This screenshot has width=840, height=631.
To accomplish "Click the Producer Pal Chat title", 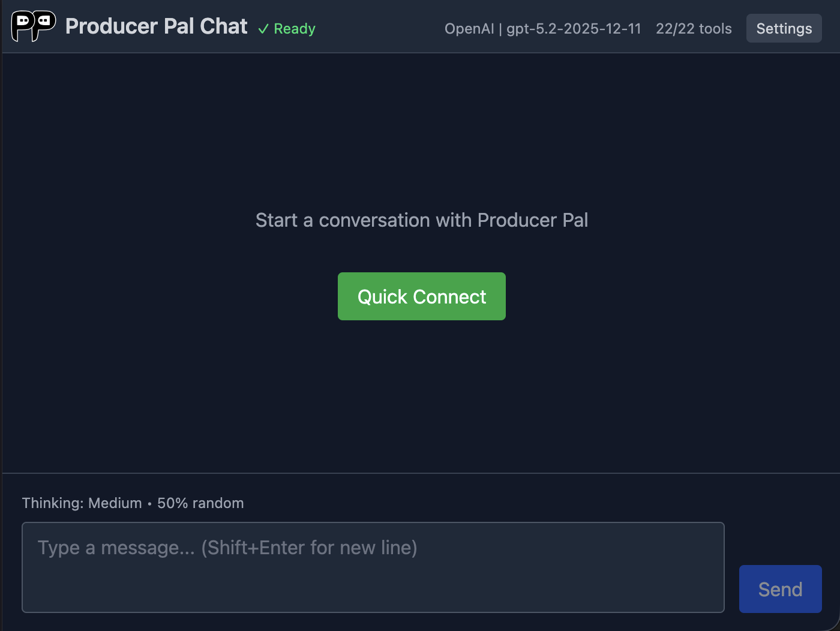I will (157, 26).
